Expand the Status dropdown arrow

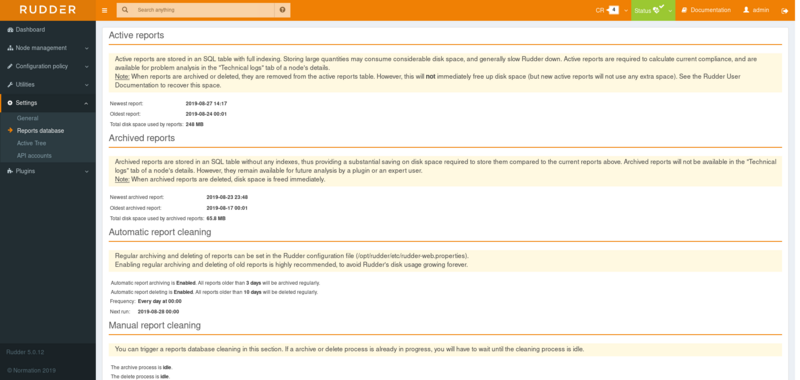point(670,11)
